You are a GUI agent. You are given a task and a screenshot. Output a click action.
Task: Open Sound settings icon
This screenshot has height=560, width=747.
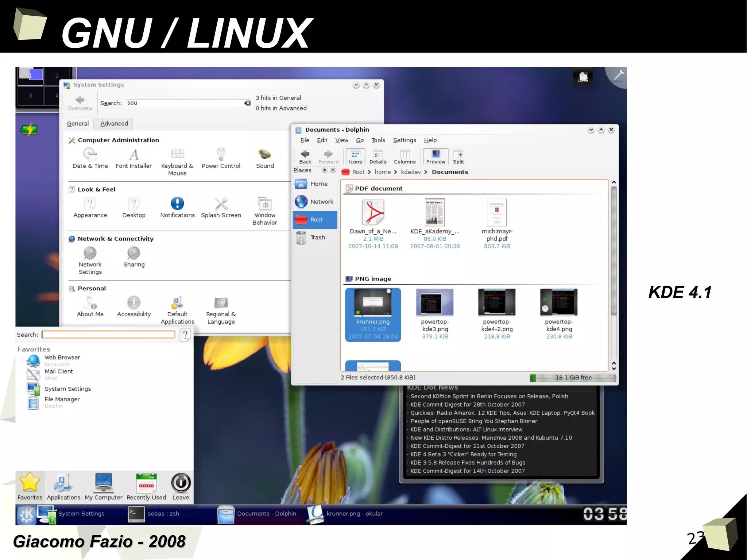coord(265,158)
